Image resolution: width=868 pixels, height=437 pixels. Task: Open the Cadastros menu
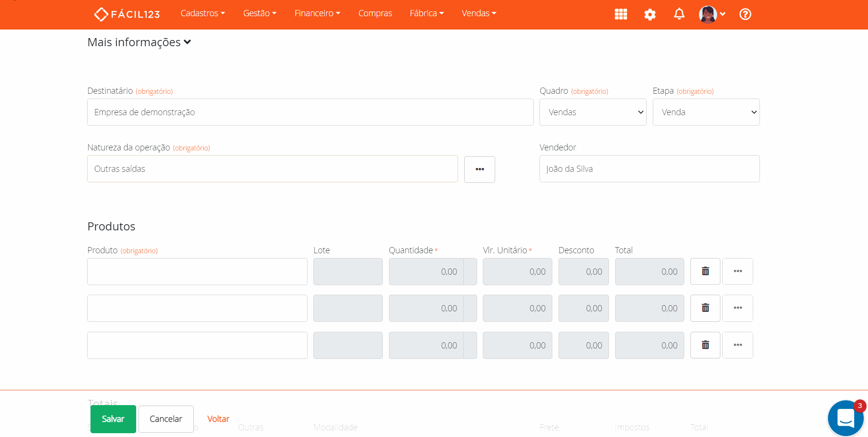pos(202,13)
